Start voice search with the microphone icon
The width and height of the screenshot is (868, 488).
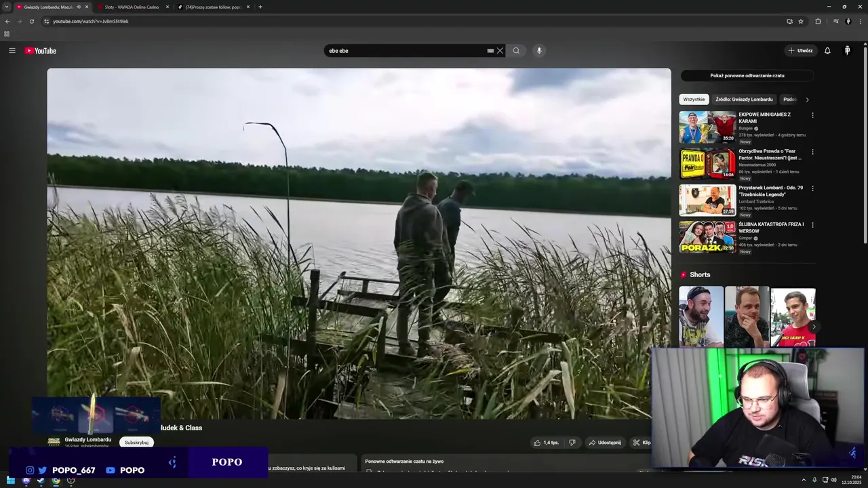539,51
